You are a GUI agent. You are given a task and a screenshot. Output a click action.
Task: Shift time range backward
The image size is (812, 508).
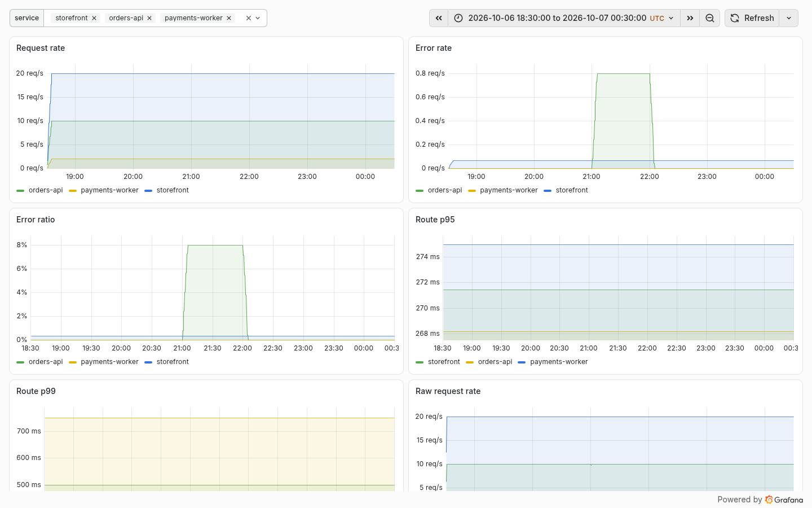[x=439, y=18]
